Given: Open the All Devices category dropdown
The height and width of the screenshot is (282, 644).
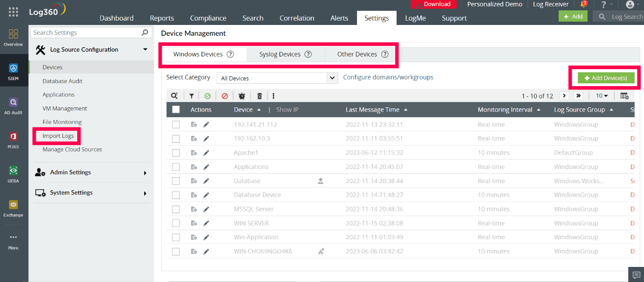Looking at the screenshot, I should click(277, 78).
